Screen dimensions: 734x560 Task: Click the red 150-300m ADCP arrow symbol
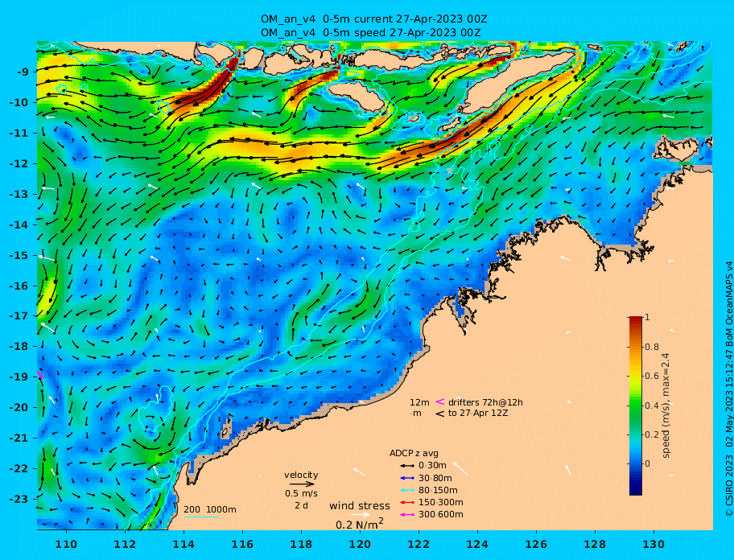tap(407, 502)
